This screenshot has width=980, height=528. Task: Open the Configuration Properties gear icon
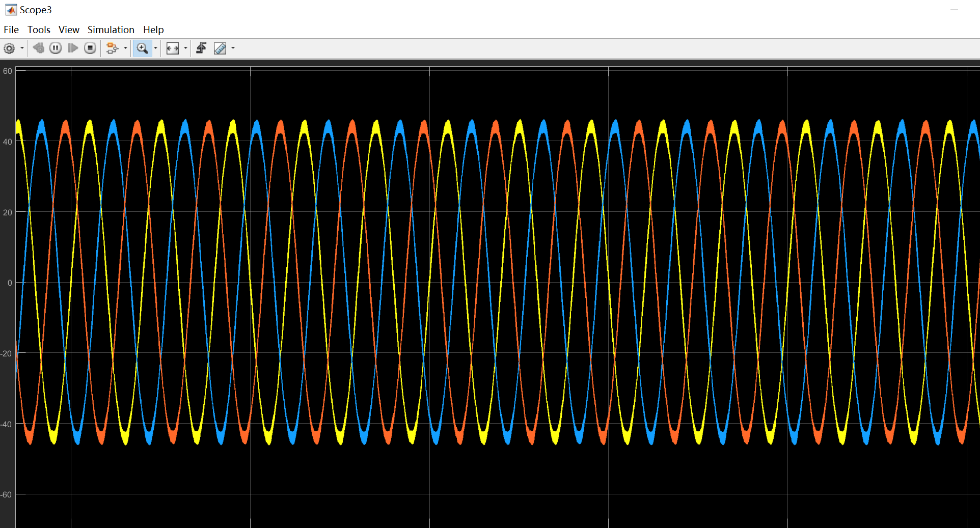(x=9, y=48)
